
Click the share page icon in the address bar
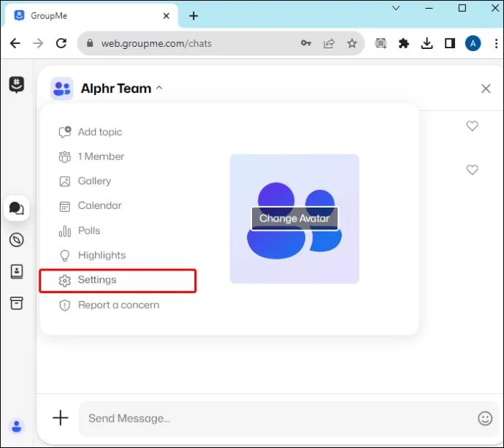point(329,43)
